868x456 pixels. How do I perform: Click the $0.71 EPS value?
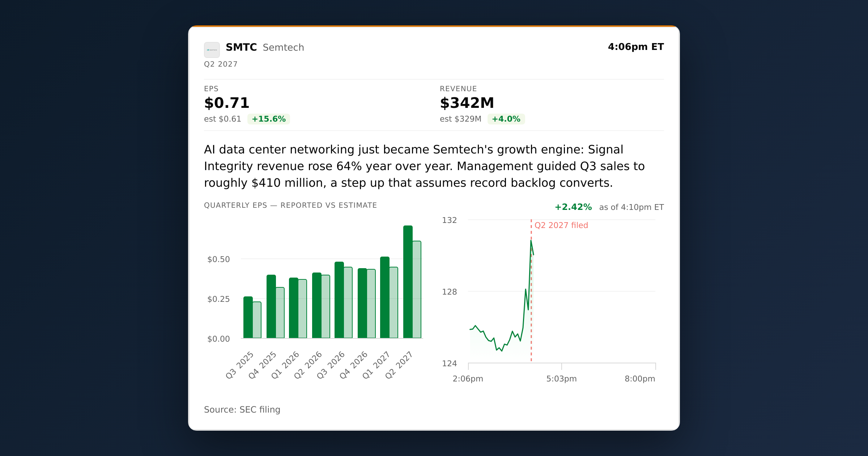point(227,103)
